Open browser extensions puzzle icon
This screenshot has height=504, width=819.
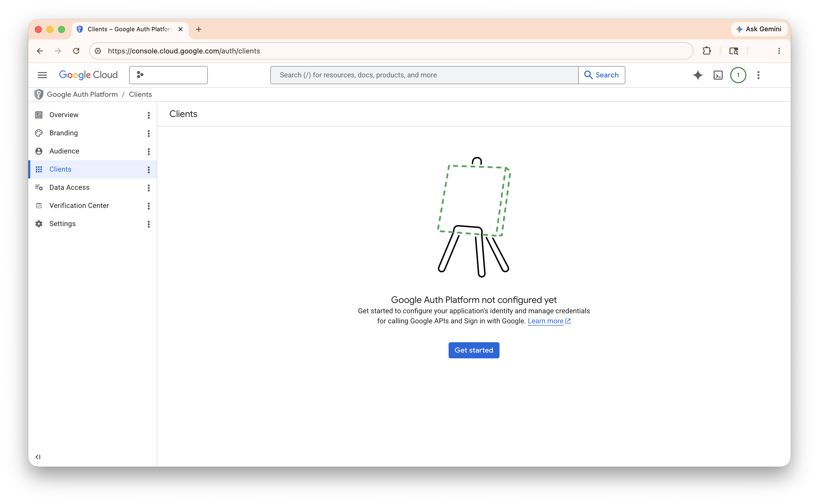[x=707, y=51]
